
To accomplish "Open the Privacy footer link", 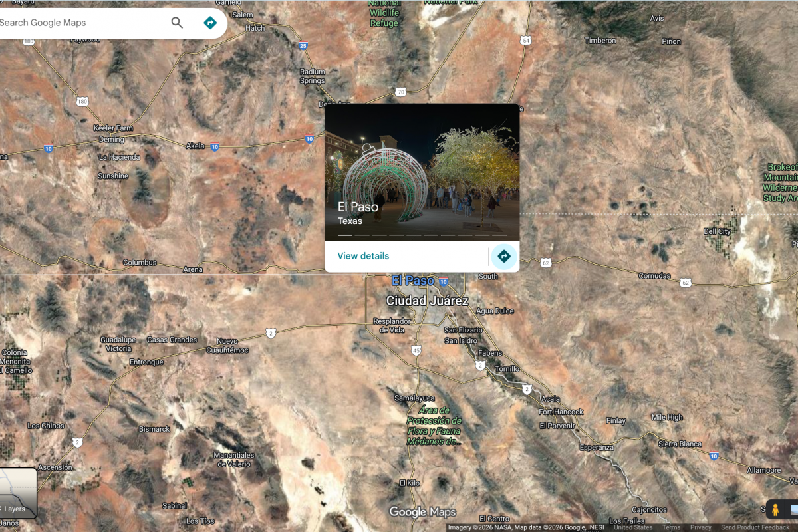I will pos(700,527).
